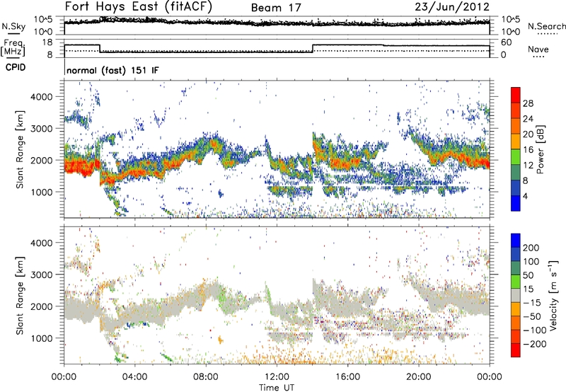Viewport: 566px width, 392px height.
Task: Click 'Slant Range [km]' label of velocity panel
Action: pos(20,295)
